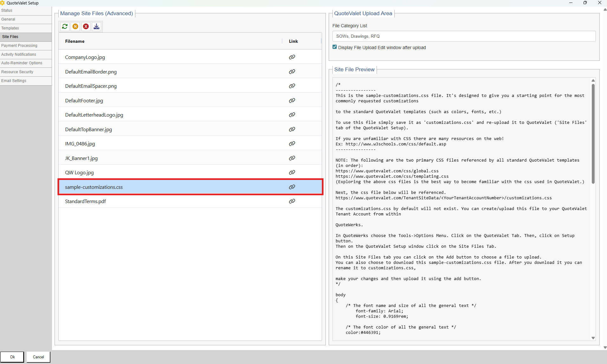Click the green refresh file list icon
607x364 pixels.
click(65, 26)
